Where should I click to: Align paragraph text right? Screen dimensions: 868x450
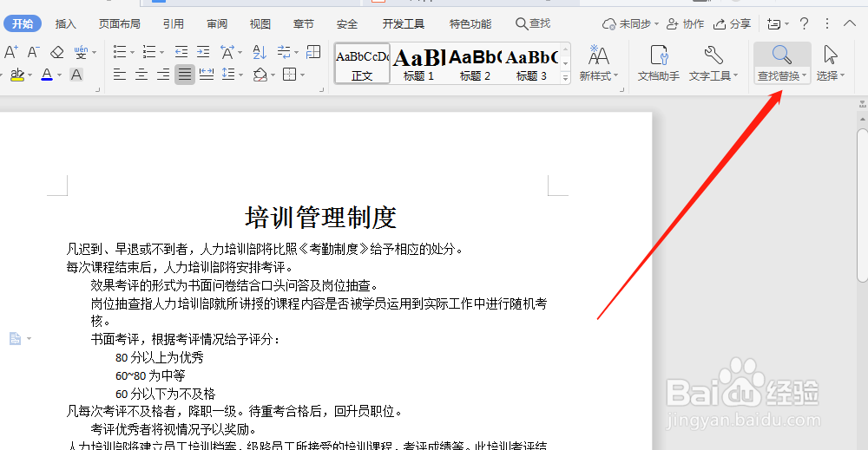pyautogui.click(x=163, y=75)
